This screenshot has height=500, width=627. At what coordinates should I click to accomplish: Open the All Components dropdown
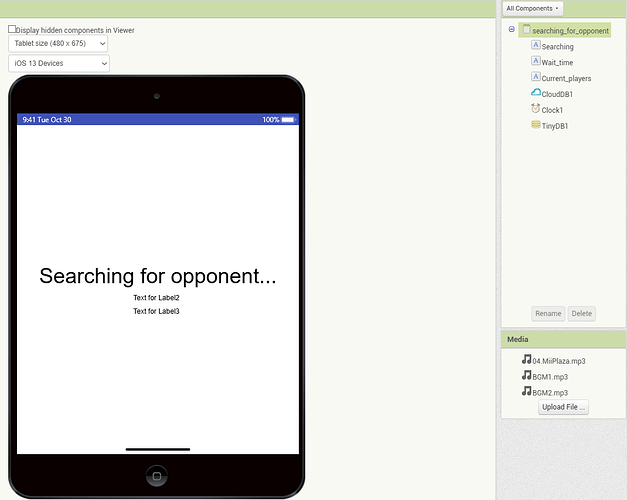pos(533,8)
